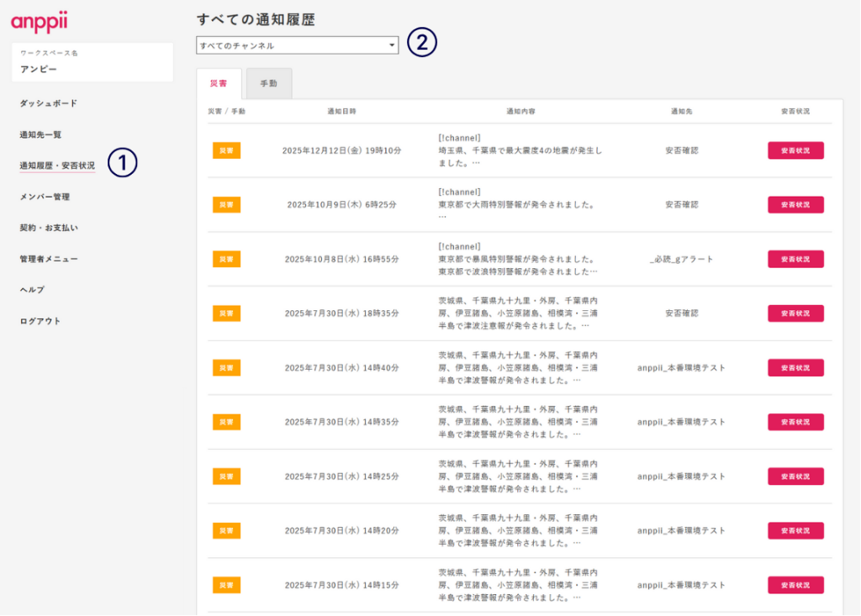The image size is (861, 616).
Task: Click ヘルプ in the sidebar
Action: [32, 290]
